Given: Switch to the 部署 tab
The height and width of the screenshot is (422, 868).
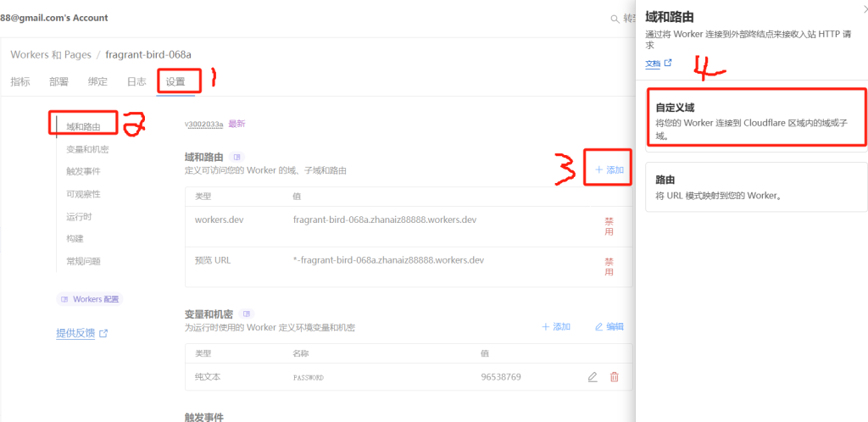Looking at the screenshot, I should [58, 82].
